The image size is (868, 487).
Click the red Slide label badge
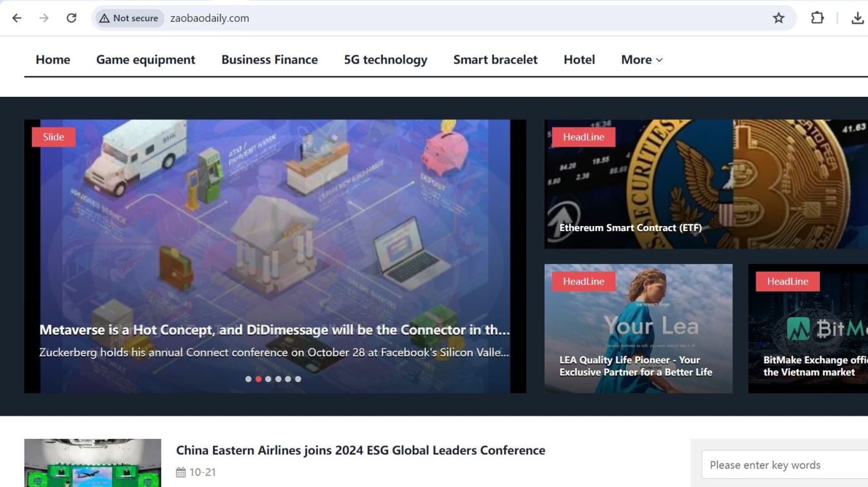coord(54,137)
